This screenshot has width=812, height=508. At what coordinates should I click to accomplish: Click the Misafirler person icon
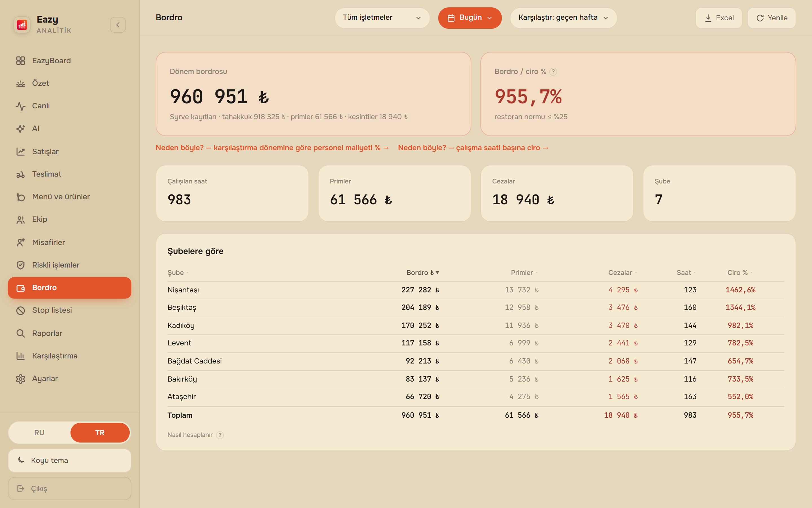coord(21,242)
